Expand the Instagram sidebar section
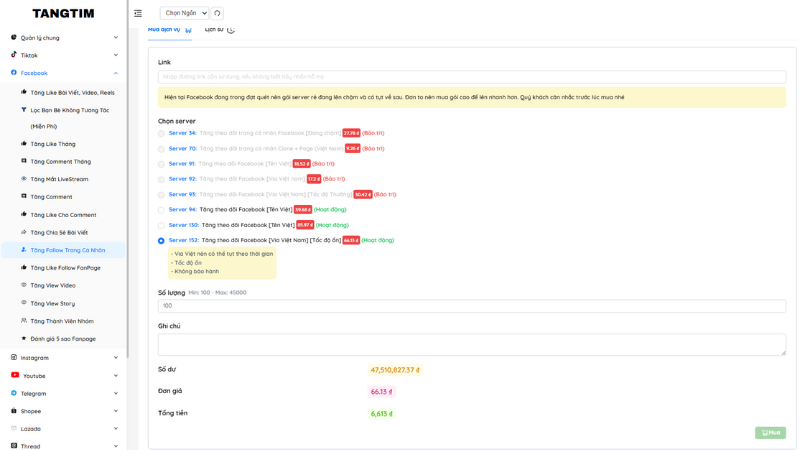 pyautogui.click(x=63, y=358)
